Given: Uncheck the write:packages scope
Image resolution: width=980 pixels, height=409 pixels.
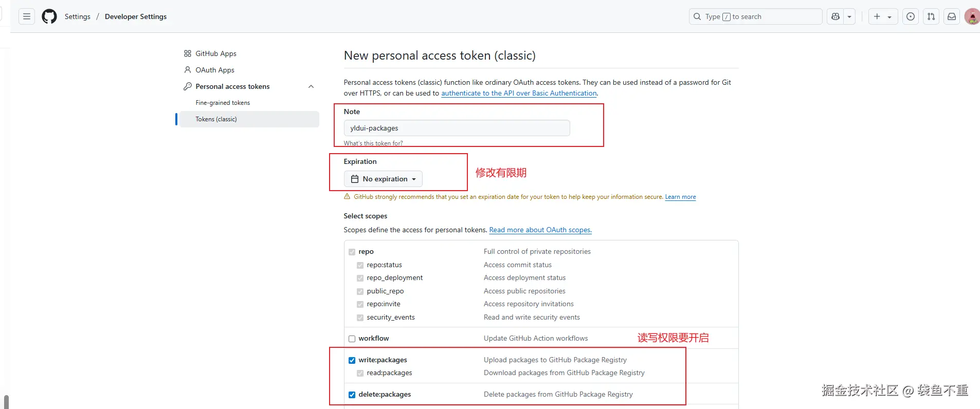Looking at the screenshot, I should 352,360.
